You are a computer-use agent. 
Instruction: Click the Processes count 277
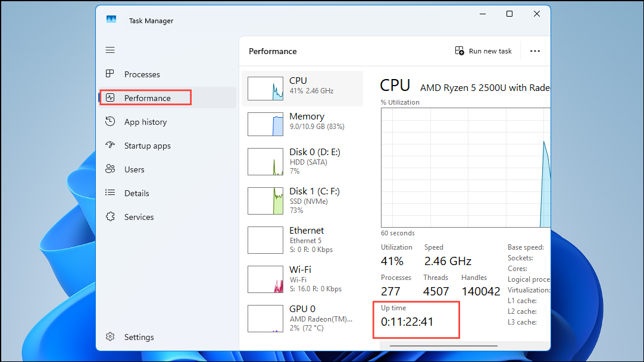coord(390,291)
